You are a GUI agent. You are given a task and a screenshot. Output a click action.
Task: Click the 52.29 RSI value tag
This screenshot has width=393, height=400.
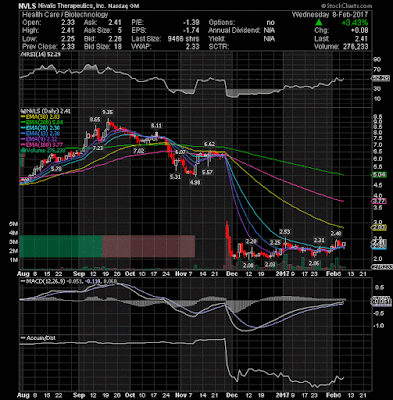(x=380, y=78)
